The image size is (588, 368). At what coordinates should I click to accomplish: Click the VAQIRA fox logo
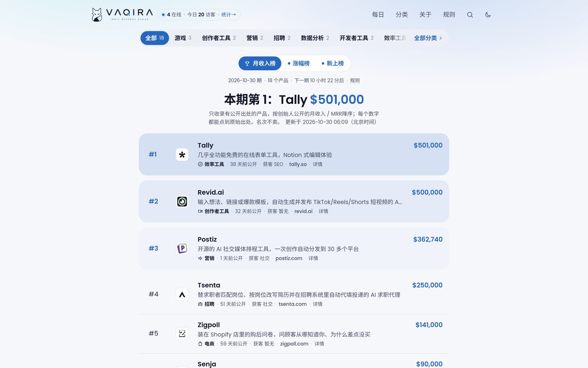122,15
